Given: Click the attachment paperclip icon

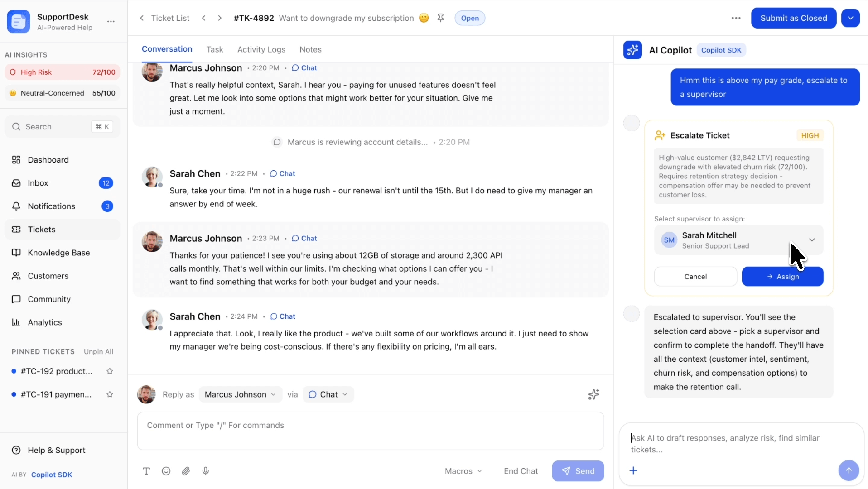Looking at the screenshot, I should [186, 471].
